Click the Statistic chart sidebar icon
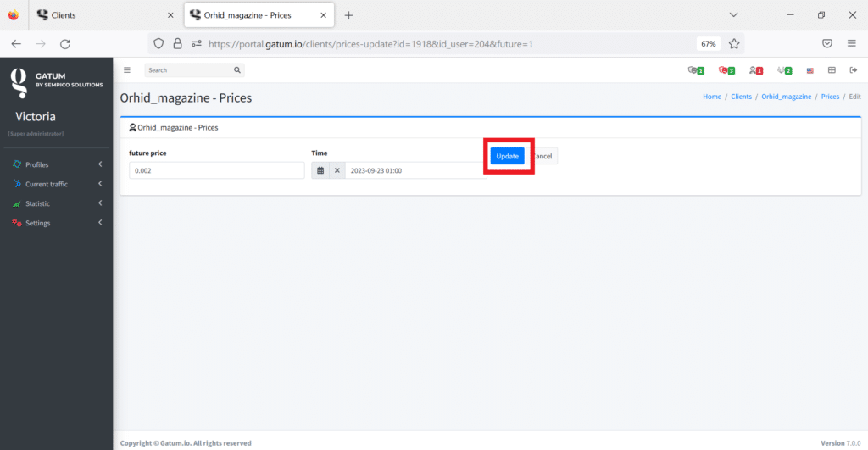Viewport: 868px width, 450px height. (x=17, y=203)
